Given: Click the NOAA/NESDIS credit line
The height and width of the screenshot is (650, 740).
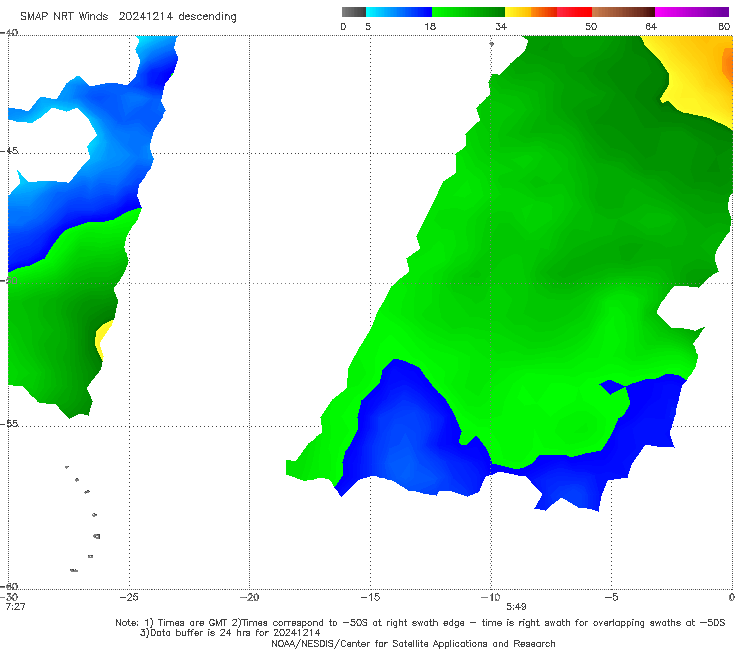Looking at the screenshot, I should (x=413, y=643).
